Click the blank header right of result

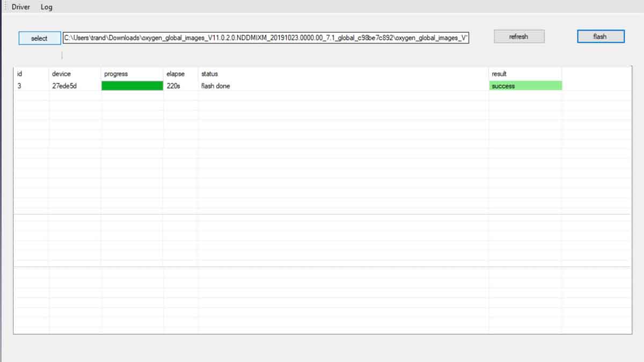596,74
